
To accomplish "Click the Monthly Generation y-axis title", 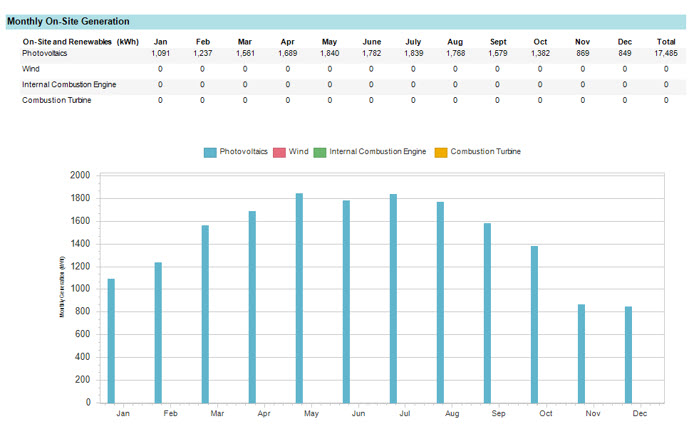I will pos(62,286).
